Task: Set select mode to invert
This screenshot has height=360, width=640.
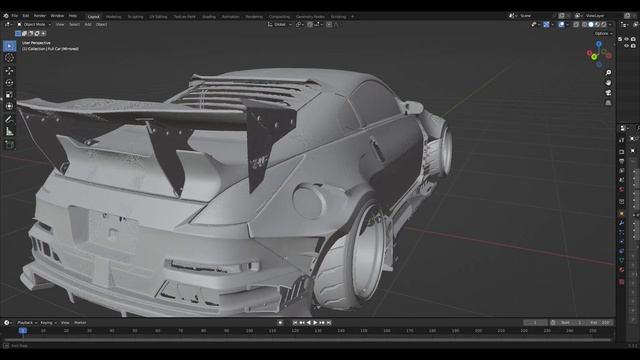Action: click(37, 33)
